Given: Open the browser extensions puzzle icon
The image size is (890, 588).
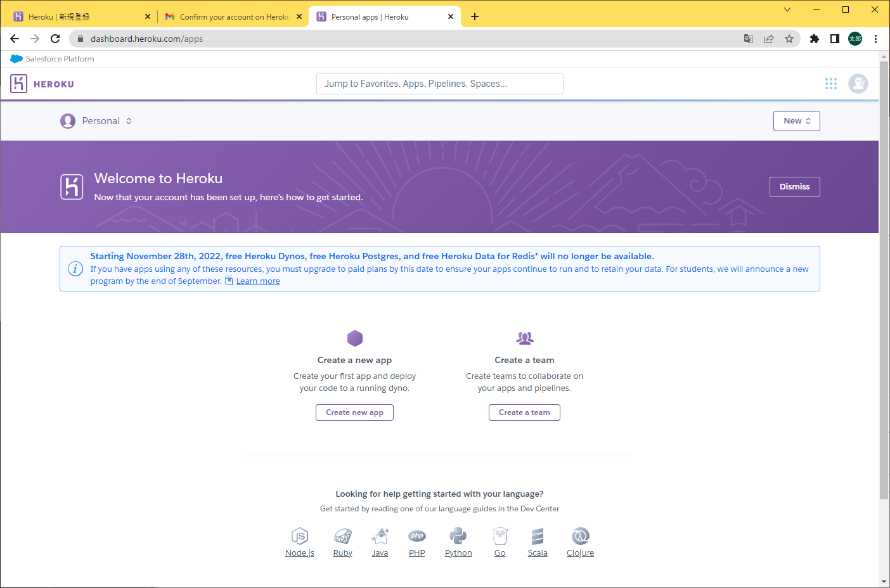Looking at the screenshot, I should (x=815, y=39).
